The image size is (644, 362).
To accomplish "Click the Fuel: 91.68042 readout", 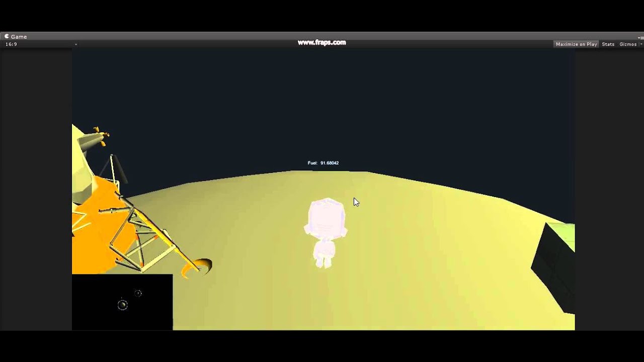I will click(323, 162).
